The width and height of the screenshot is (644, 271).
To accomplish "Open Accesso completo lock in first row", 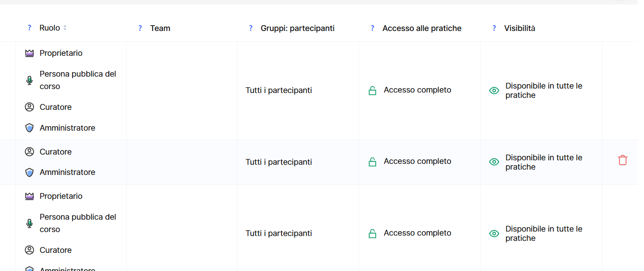I will pyautogui.click(x=372, y=91).
